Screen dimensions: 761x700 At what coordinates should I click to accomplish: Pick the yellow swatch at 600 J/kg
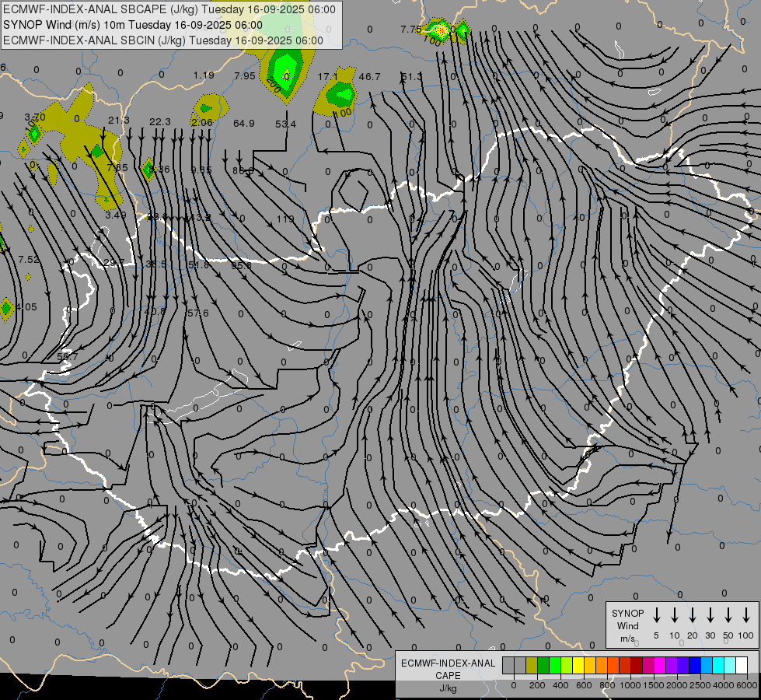coord(578,666)
